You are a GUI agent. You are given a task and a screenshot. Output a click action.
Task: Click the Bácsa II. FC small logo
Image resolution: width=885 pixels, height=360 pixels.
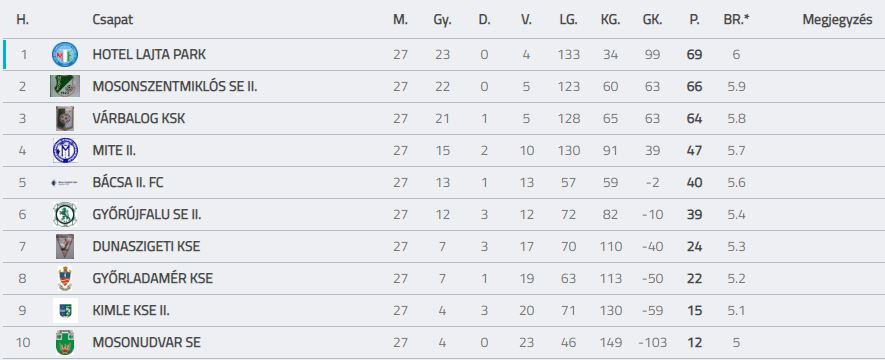pyautogui.click(x=65, y=183)
